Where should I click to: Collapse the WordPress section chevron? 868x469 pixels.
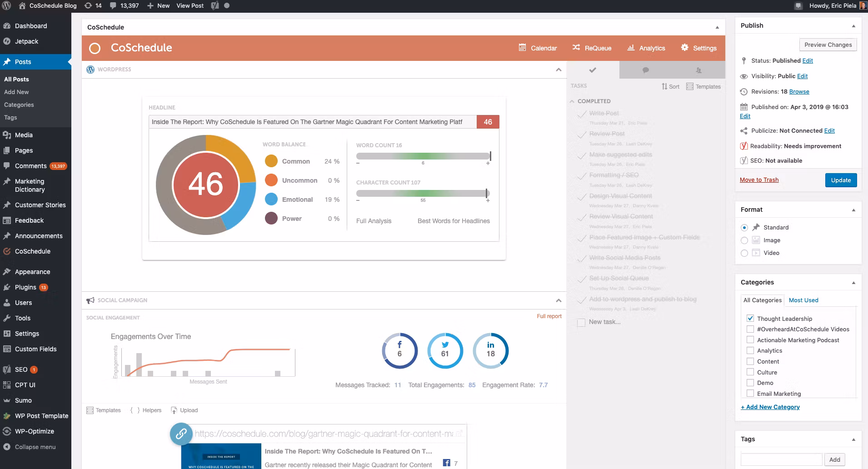[x=558, y=70]
